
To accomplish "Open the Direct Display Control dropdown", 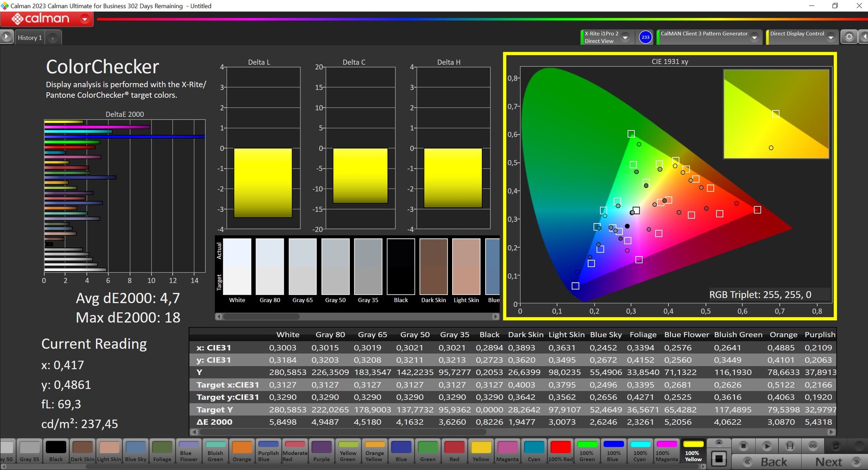I will 830,38.
